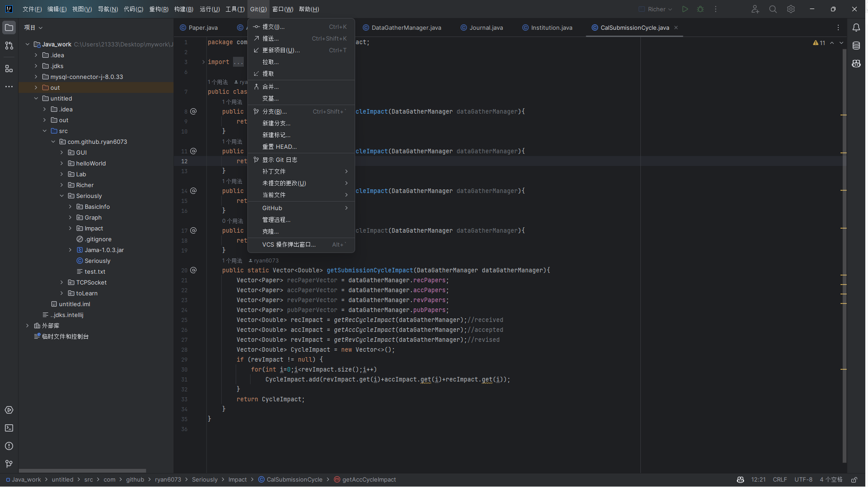Image resolution: width=868 pixels, height=487 pixels.
Task: Open the Terminal tool window
Action: [9, 428]
